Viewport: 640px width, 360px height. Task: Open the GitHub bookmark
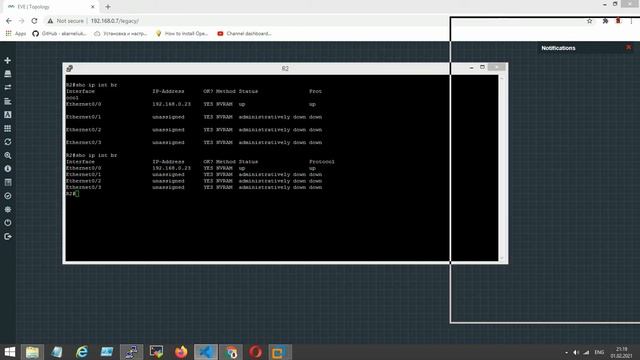click(60, 33)
